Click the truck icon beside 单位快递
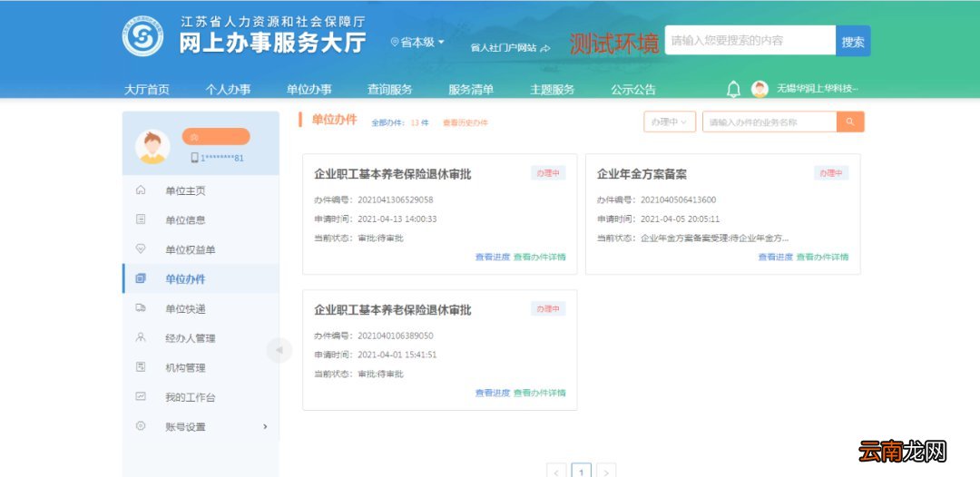Image resolution: width=980 pixels, height=477 pixels. [x=141, y=308]
